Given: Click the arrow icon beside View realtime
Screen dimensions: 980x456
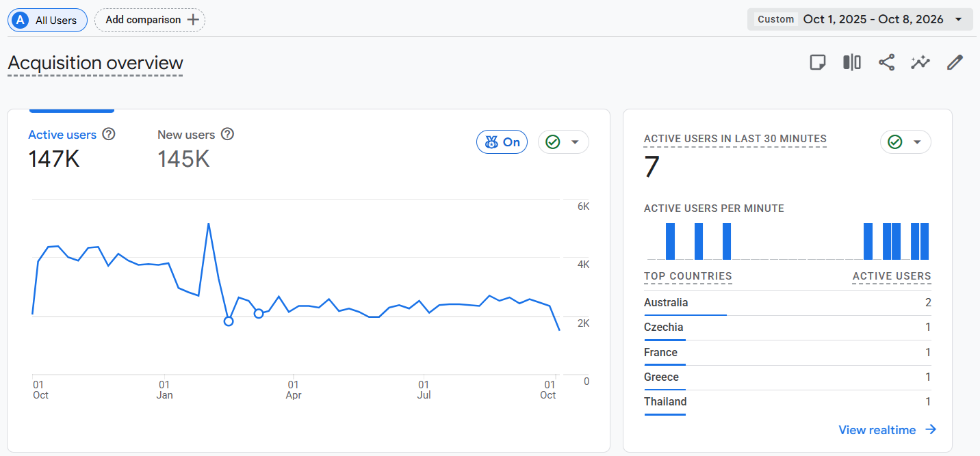Looking at the screenshot, I should [931, 429].
